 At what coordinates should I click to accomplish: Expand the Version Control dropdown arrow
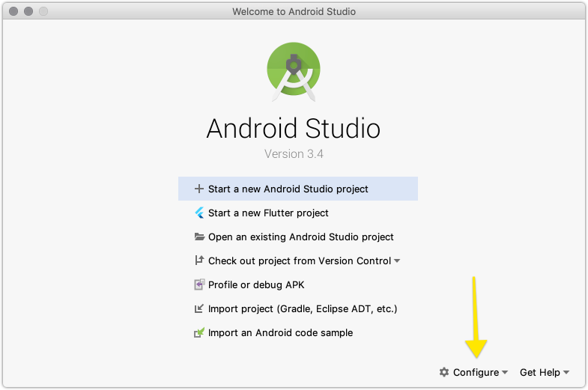[x=397, y=260]
